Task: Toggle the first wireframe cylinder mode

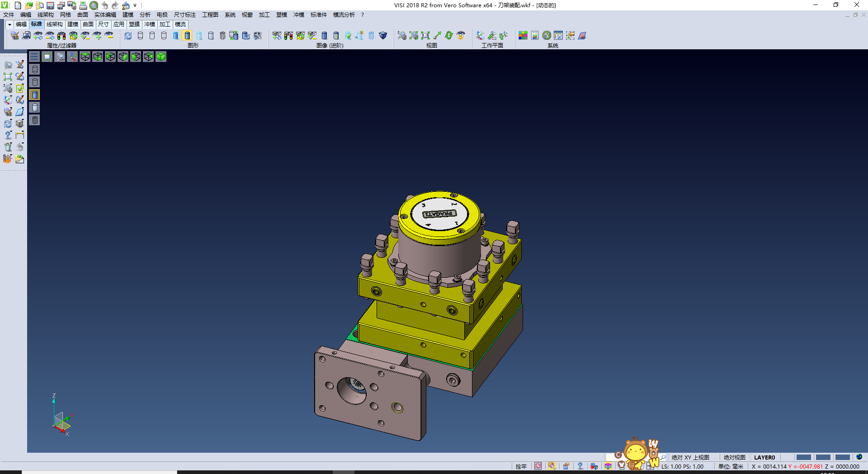Action: click(140, 35)
